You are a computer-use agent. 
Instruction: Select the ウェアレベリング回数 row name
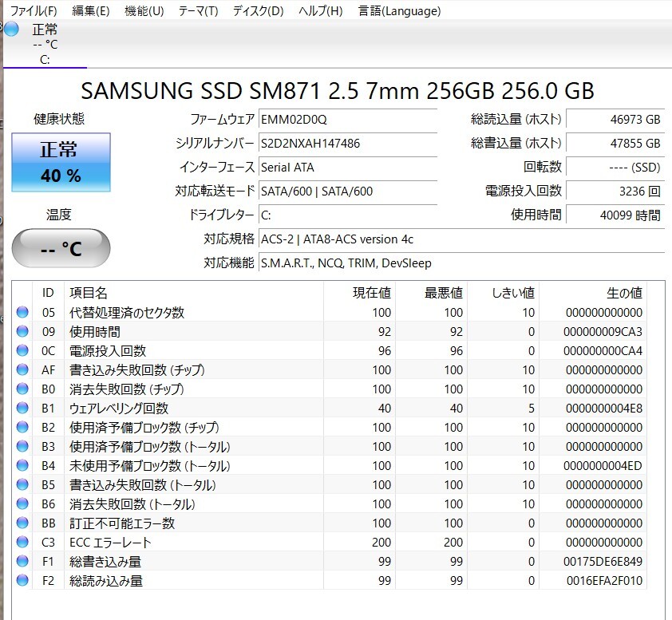119,409
